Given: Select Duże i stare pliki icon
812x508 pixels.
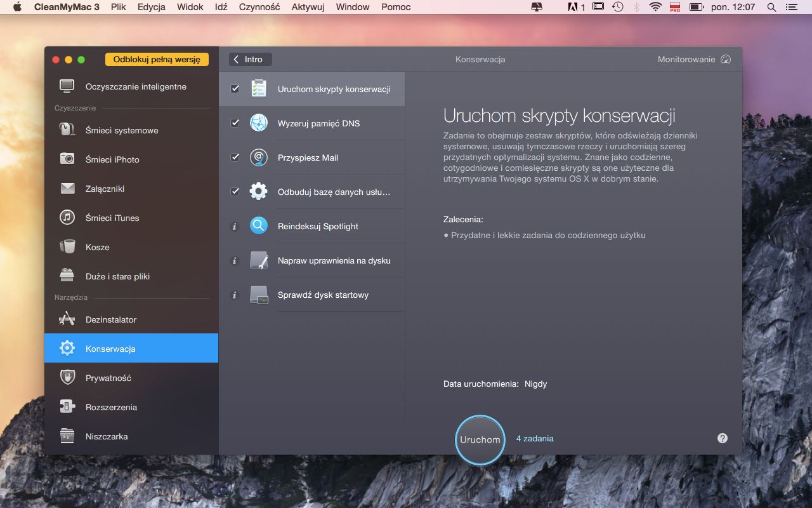Looking at the screenshot, I should [x=67, y=276].
